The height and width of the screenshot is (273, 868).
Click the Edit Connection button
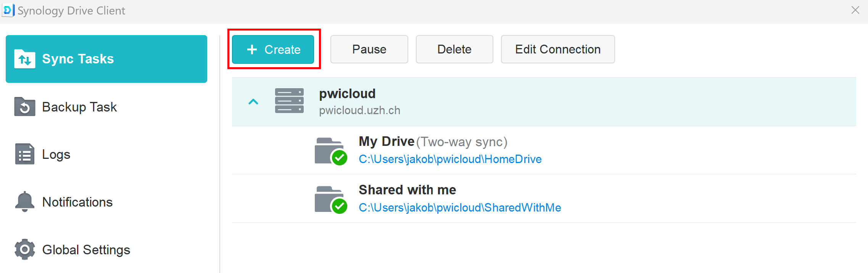[558, 49]
